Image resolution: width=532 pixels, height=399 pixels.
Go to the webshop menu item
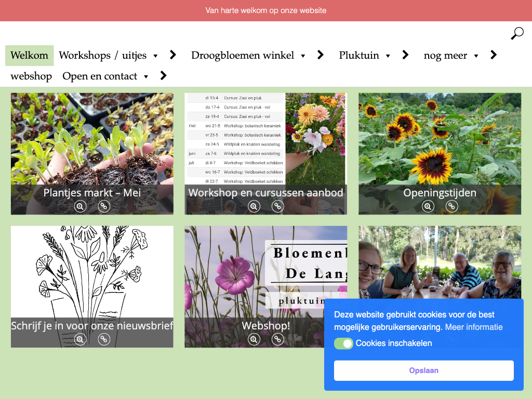click(31, 76)
